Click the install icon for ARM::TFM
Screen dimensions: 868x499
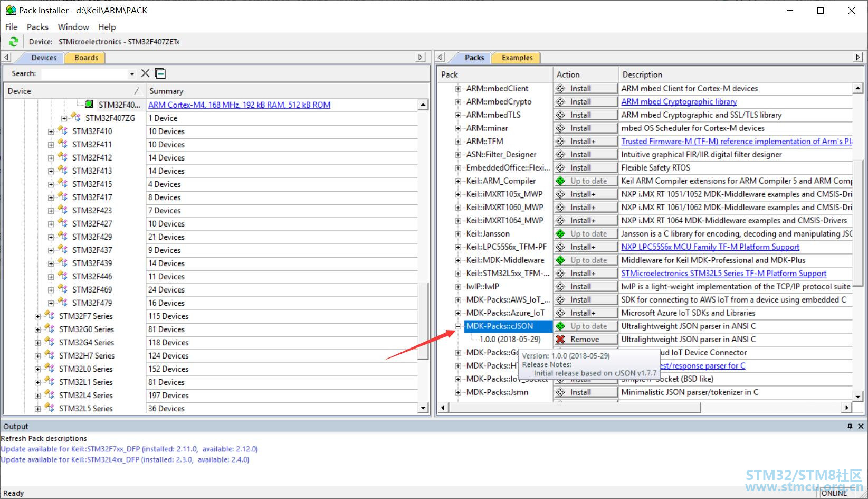[x=560, y=141]
